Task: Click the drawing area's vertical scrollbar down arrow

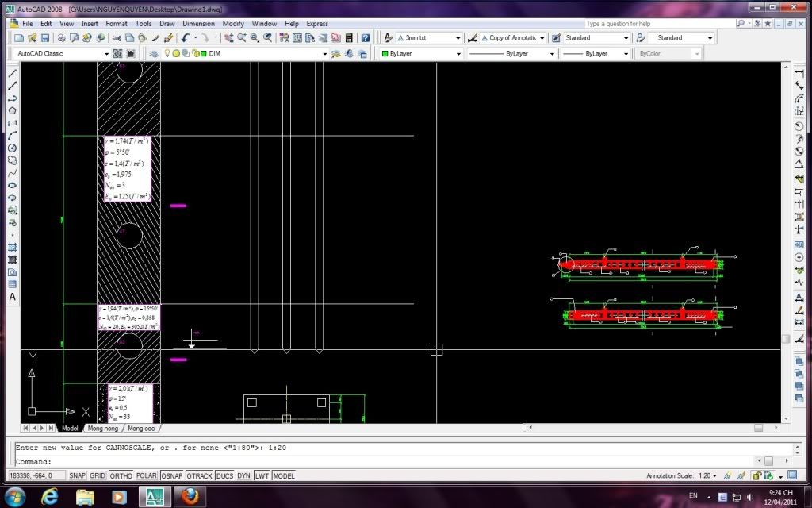Action: pos(786,418)
